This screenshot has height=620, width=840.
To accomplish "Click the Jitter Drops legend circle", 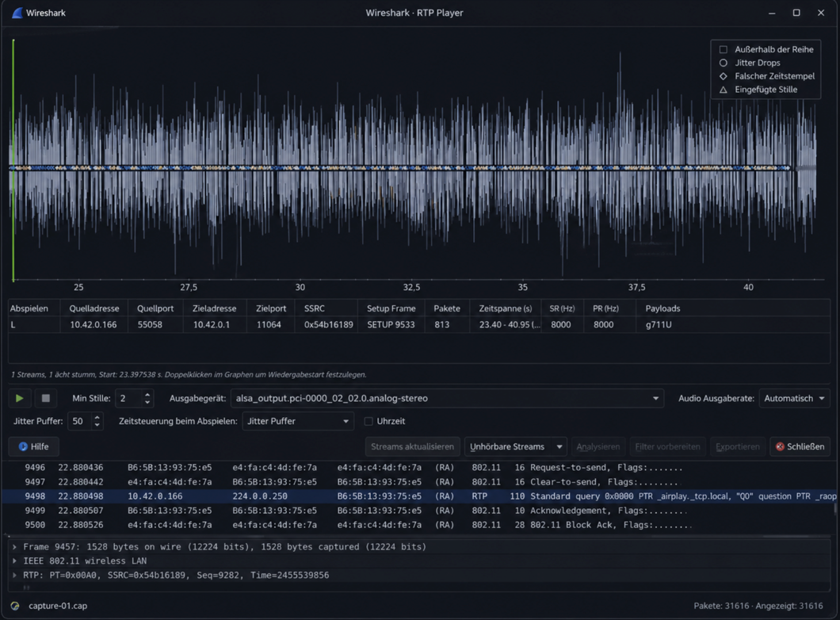I will (724, 63).
